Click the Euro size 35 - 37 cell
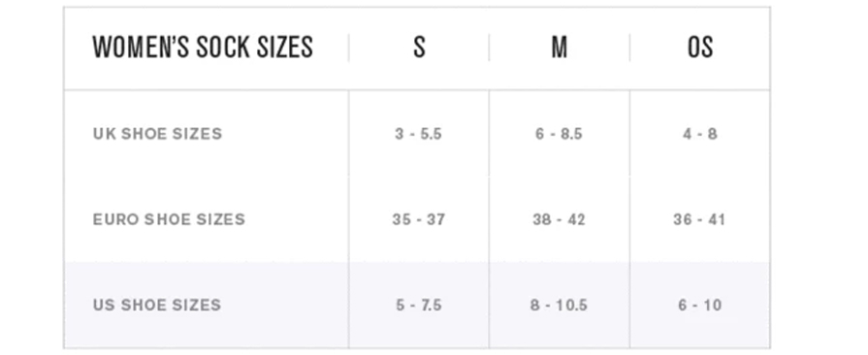The image size is (868, 355). click(419, 220)
